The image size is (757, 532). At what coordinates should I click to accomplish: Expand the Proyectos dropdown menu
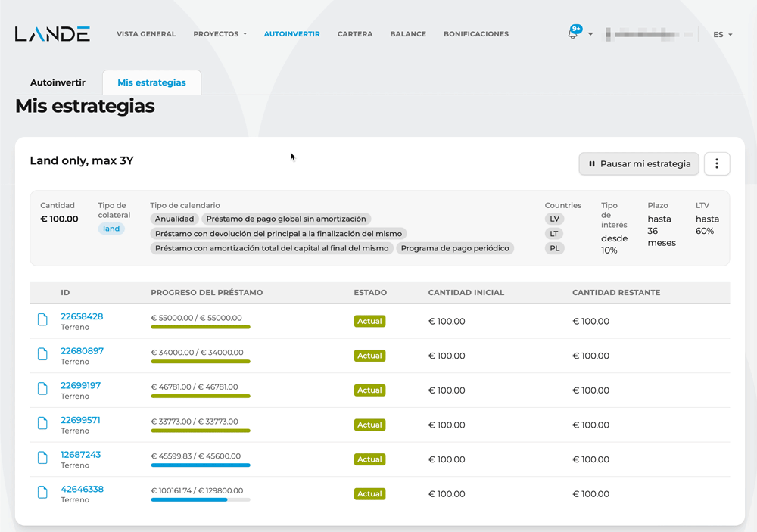tap(220, 34)
